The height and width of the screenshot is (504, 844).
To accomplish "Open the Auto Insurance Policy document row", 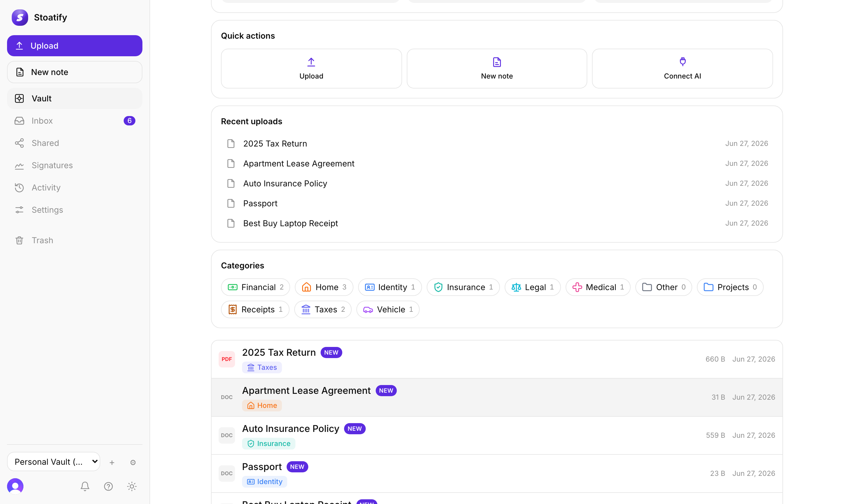I will (497, 435).
